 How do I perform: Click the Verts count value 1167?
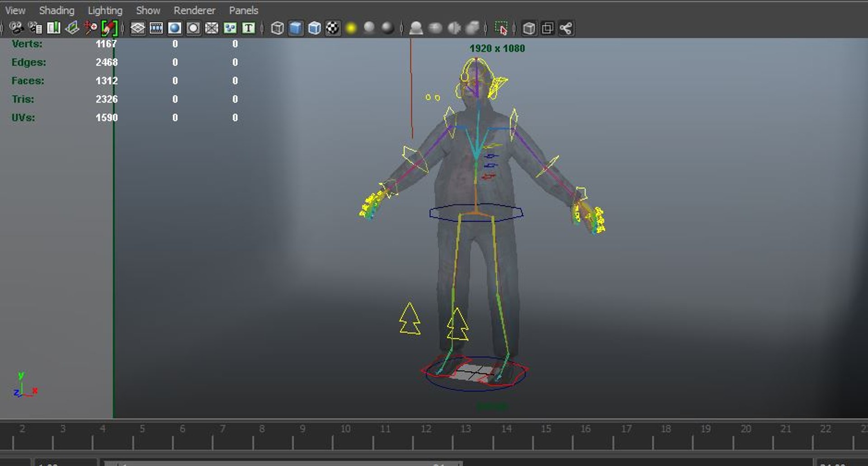pyautogui.click(x=106, y=44)
